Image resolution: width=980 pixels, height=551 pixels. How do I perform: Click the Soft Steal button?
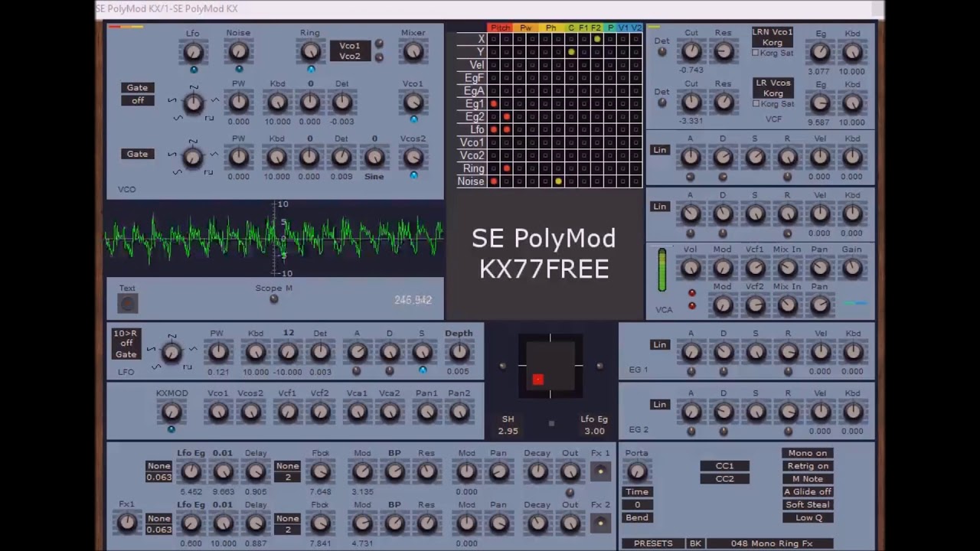[x=808, y=505]
